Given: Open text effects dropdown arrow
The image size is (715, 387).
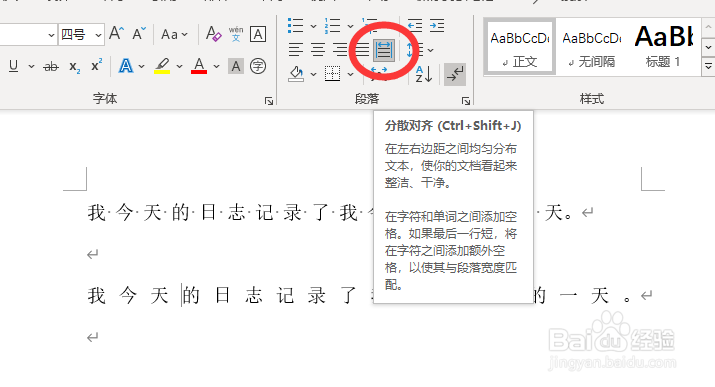Looking at the screenshot, I should tap(141, 67).
